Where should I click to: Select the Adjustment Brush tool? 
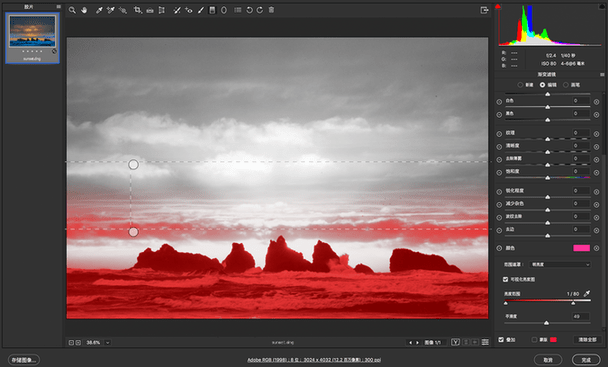200,10
